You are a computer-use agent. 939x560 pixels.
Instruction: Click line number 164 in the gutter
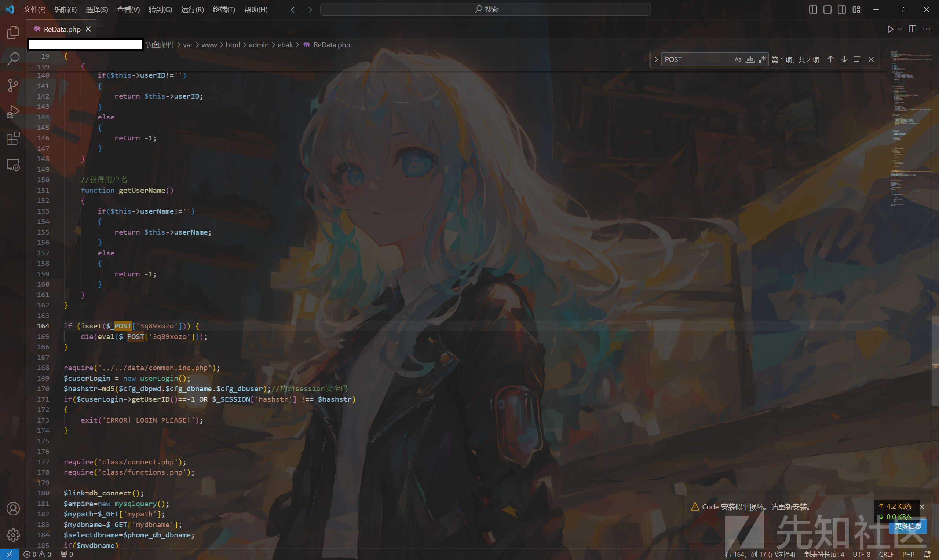pyautogui.click(x=43, y=326)
